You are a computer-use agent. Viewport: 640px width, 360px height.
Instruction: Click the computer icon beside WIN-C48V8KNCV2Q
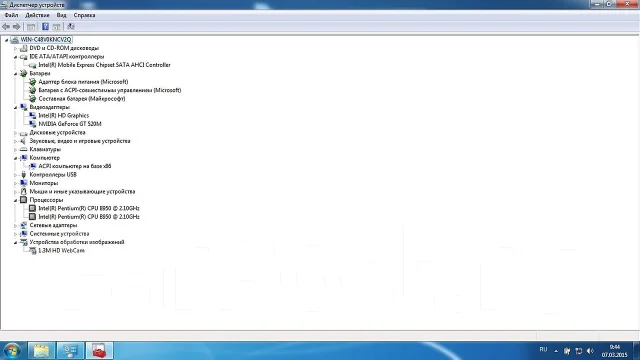(15, 40)
